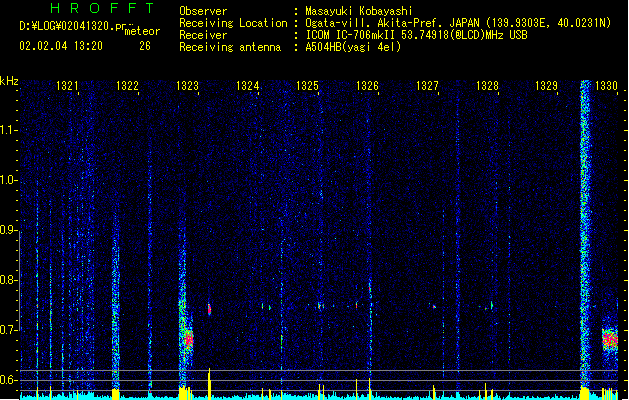This screenshot has height=400, width=629.
Task: Click the 1.1 kHz frequency label
Action: (x=8, y=130)
